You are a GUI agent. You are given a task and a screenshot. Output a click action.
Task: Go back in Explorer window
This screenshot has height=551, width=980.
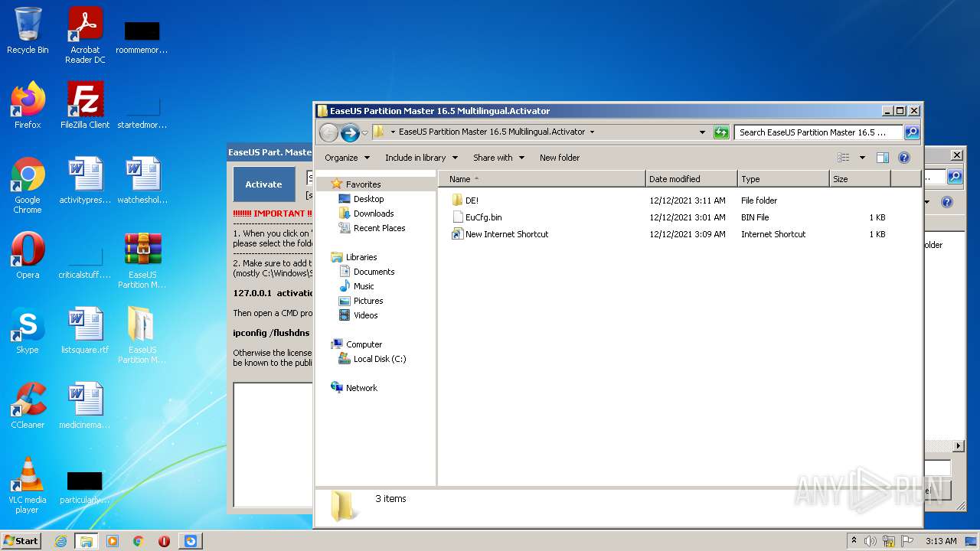click(x=328, y=132)
